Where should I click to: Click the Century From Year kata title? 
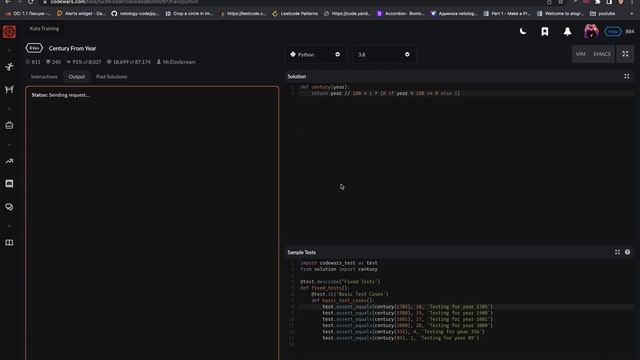72,48
